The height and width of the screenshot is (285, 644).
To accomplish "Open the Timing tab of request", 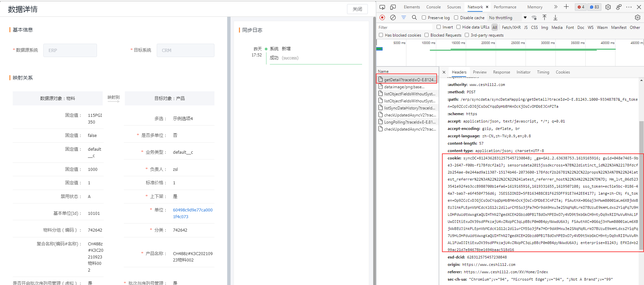I will click(x=543, y=72).
